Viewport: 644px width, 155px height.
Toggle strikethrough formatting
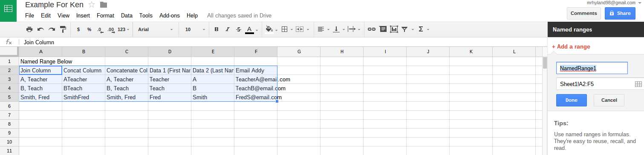[x=239, y=29]
